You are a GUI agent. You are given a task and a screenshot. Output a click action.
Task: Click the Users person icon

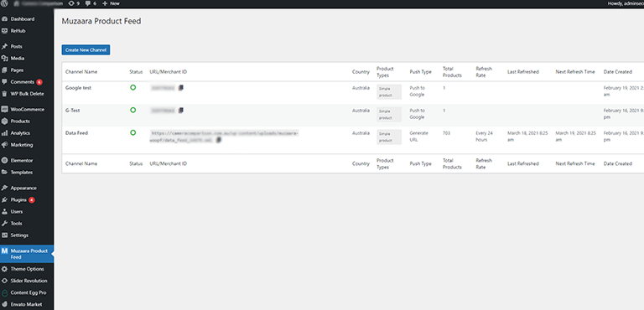point(4,212)
